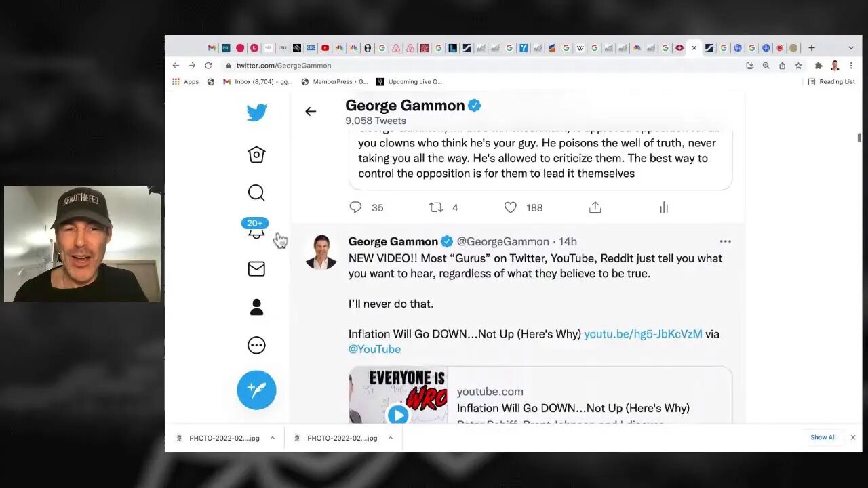
Task: Click the browser Forward button
Action: click(192, 66)
